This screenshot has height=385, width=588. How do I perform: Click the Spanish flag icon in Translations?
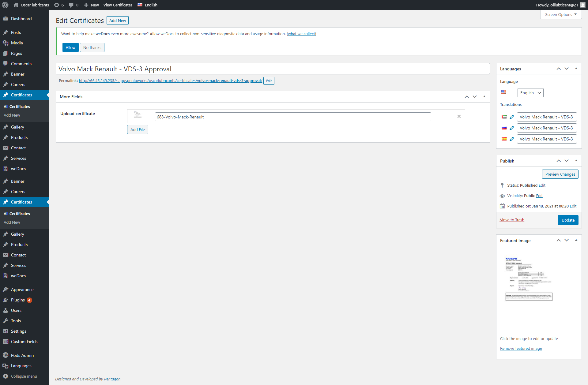click(x=504, y=139)
